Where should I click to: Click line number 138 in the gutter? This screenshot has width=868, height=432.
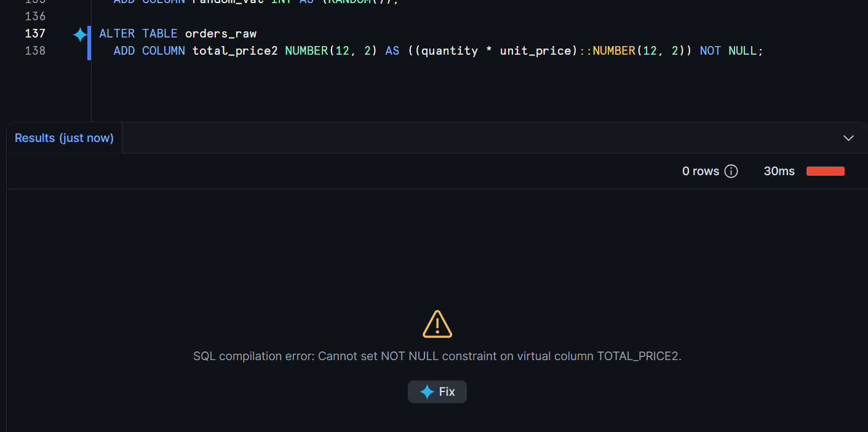click(x=35, y=50)
